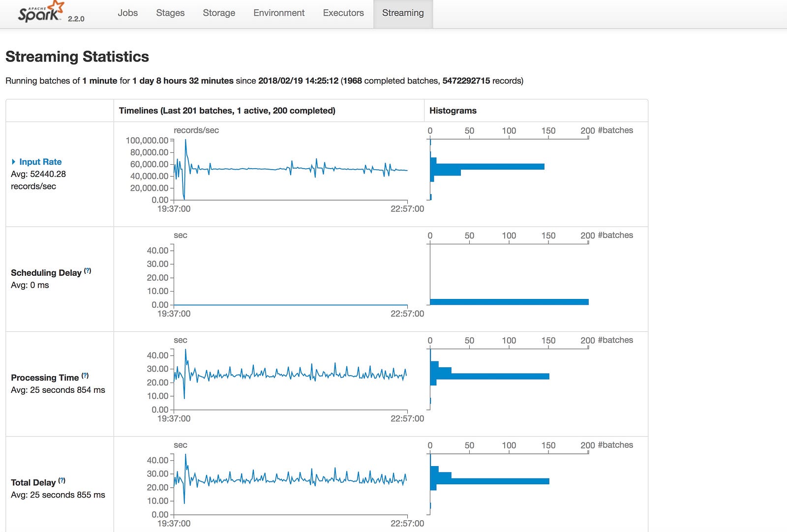Click the 'Avg: 0 ms' value

30,285
